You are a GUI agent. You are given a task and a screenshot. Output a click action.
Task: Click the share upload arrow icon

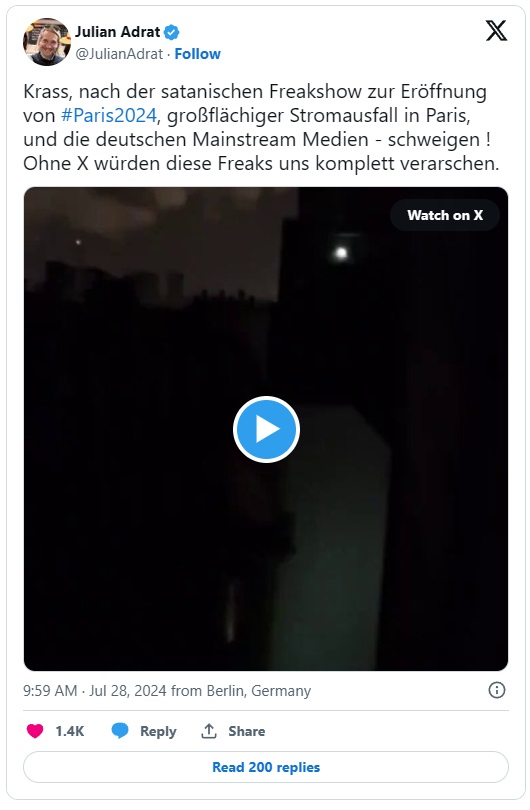(x=209, y=731)
